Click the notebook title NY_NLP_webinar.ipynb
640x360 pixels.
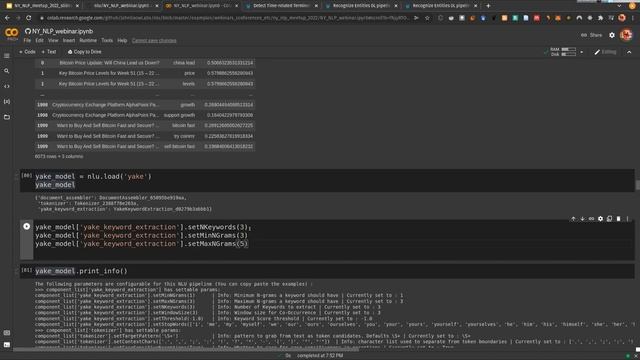pos(62,31)
